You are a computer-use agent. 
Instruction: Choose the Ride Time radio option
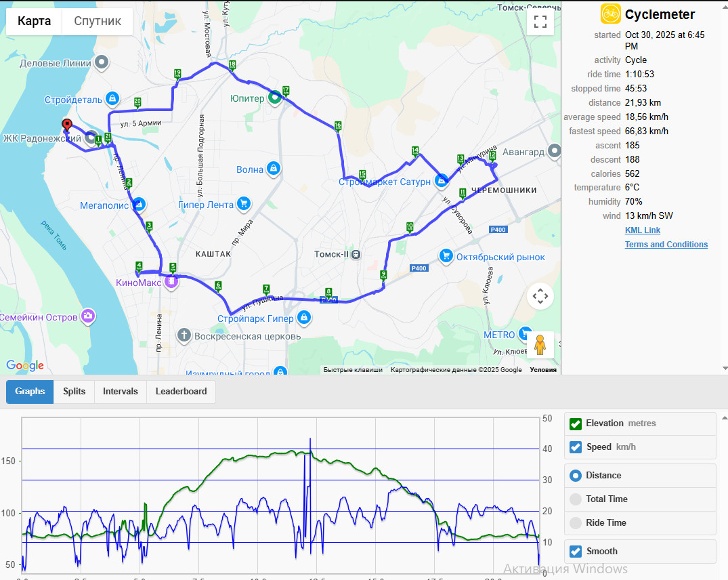575,523
